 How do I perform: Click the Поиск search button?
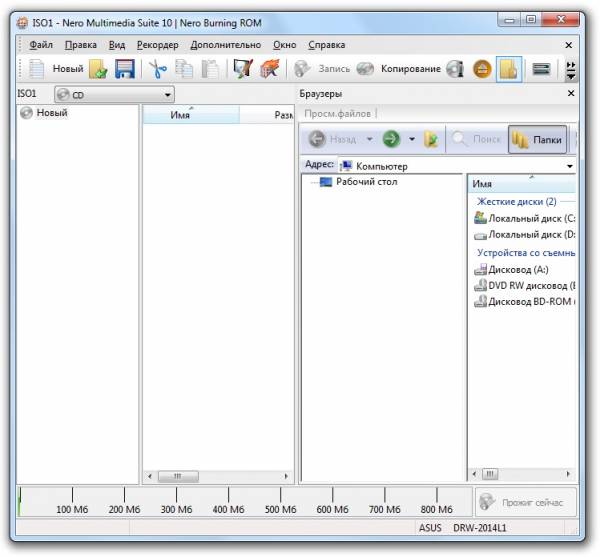tap(476, 139)
